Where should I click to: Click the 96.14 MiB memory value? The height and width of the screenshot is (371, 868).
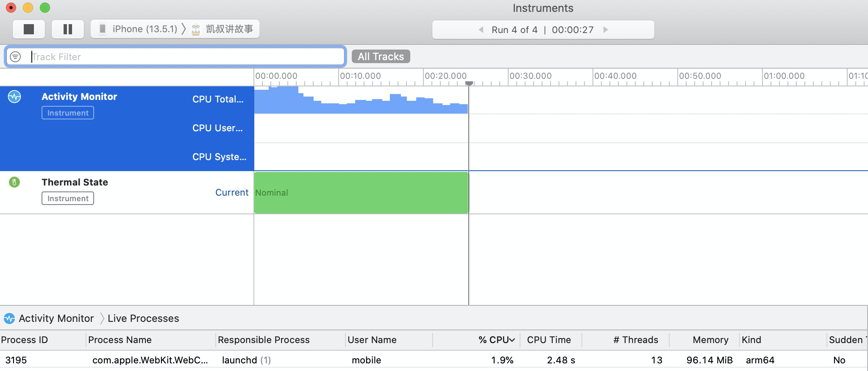coord(709,360)
